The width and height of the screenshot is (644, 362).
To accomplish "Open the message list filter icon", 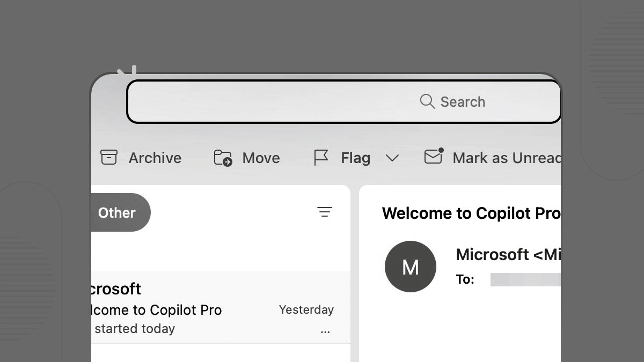I will tap(325, 212).
